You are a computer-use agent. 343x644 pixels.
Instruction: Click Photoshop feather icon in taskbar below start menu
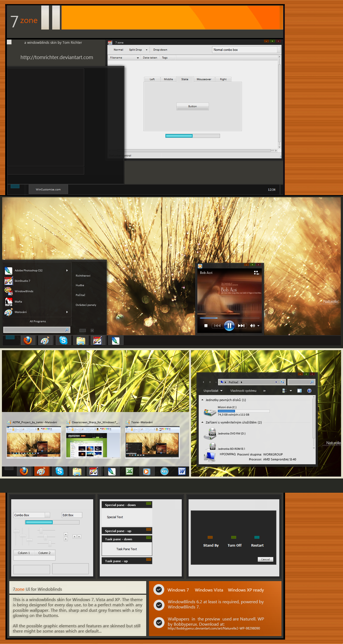[116, 341]
